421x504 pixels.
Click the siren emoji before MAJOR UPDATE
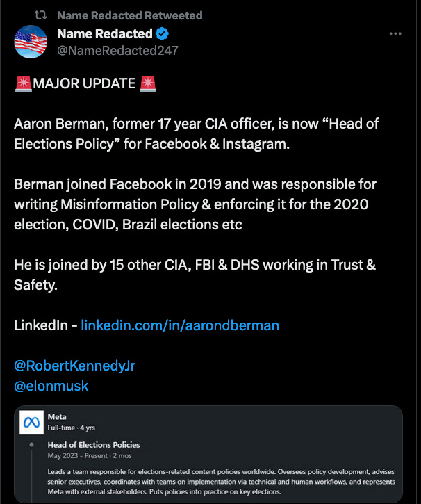click(x=23, y=84)
